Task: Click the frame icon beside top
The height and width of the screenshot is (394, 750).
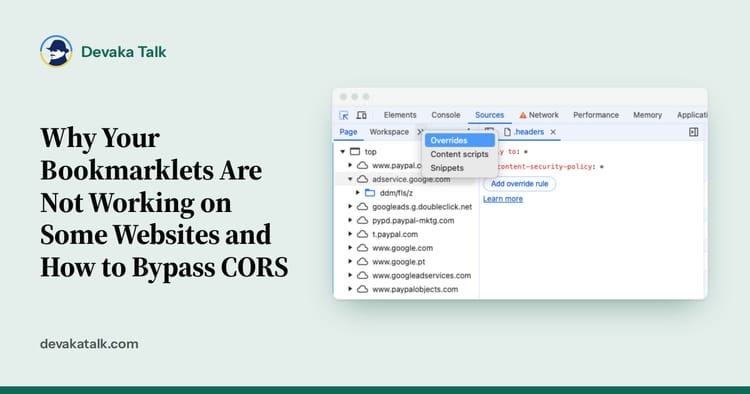Action: pos(355,152)
